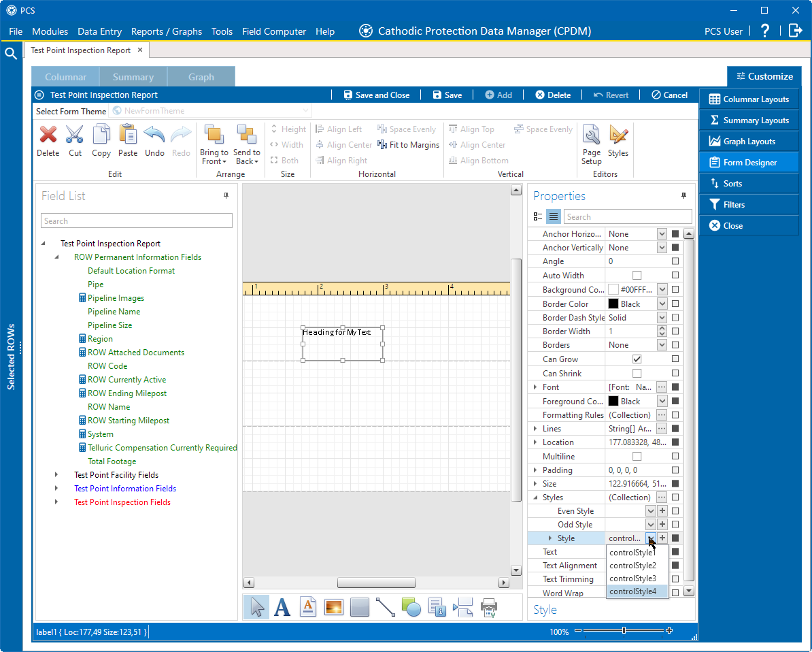Open the Filters panel button
This screenshot has height=652, width=812.
click(748, 205)
